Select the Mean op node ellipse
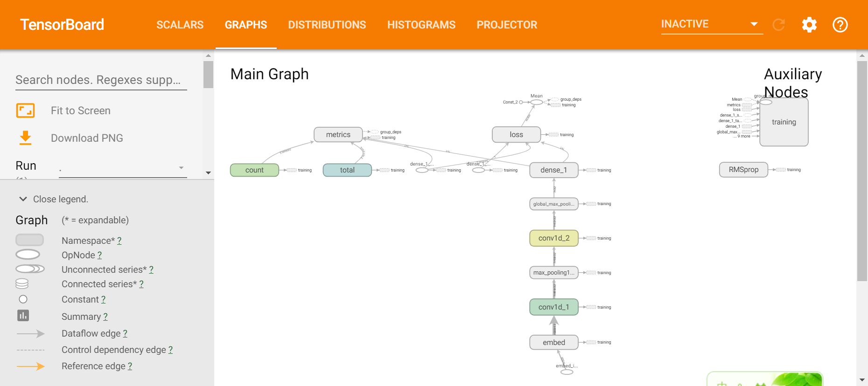Image resolution: width=868 pixels, height=386 pixels. (x=537, y=102)
